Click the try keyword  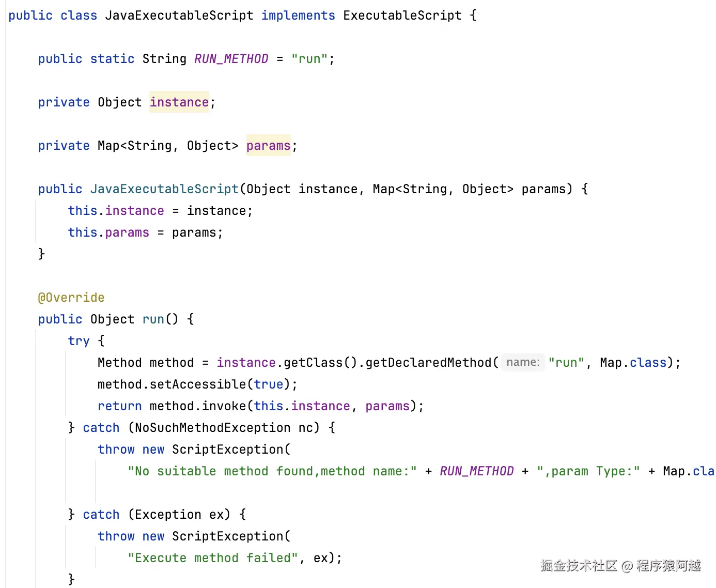pyautogui.click(x=79, y=341)
